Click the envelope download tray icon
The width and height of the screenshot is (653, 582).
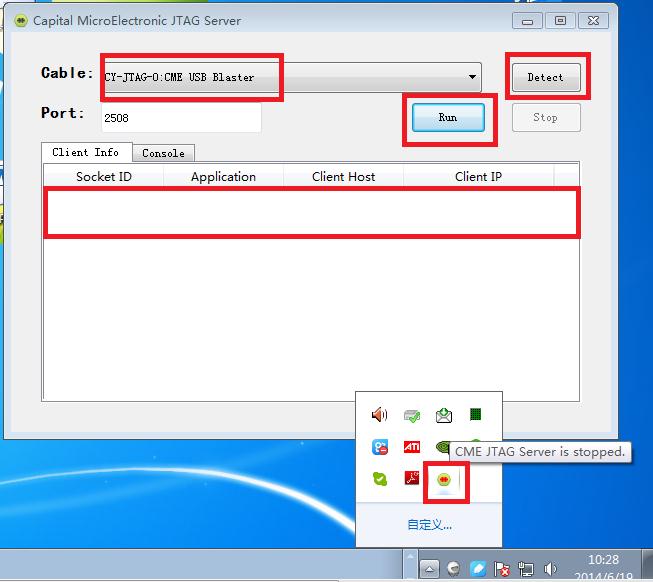[443, 415]
